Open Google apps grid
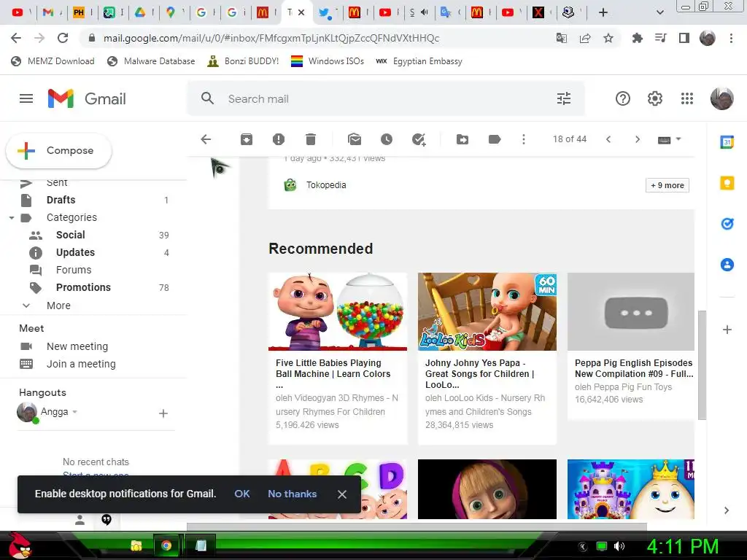This screenshot has height=560, width=747. 687,98
